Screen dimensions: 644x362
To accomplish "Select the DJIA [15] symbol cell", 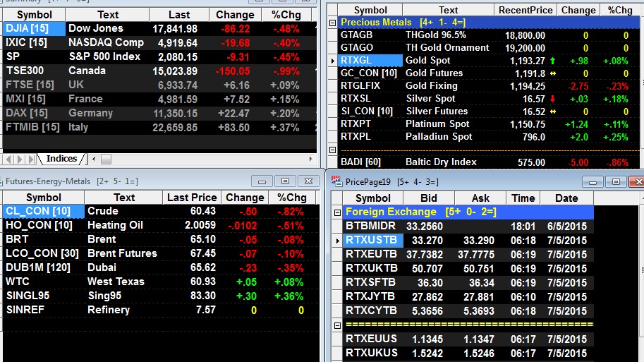I will click(x=34, y=28).
